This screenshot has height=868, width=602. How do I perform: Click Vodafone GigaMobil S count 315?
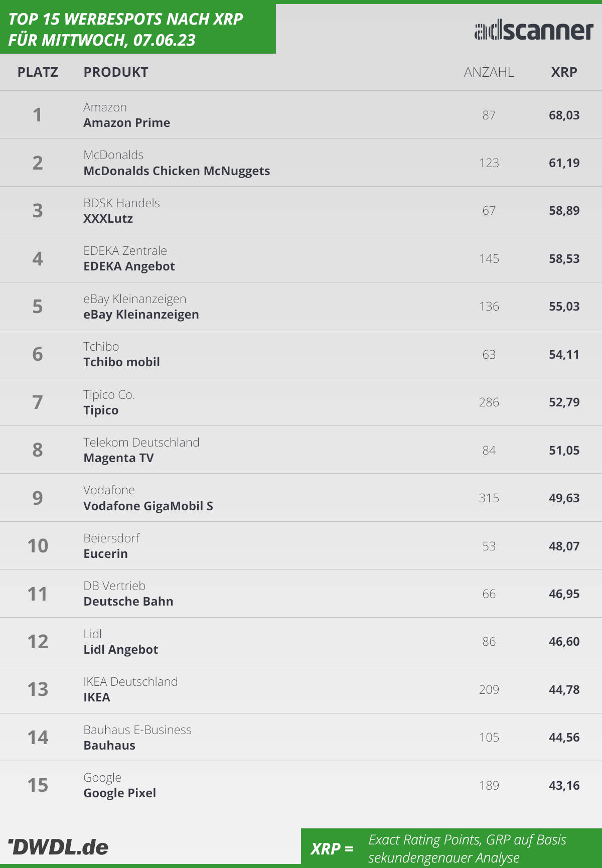point(489,498)
